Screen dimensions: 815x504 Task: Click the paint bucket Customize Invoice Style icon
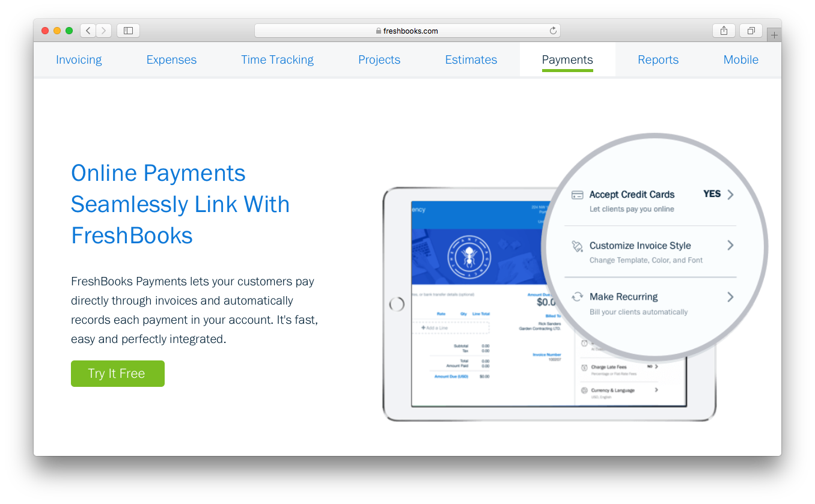577,246
